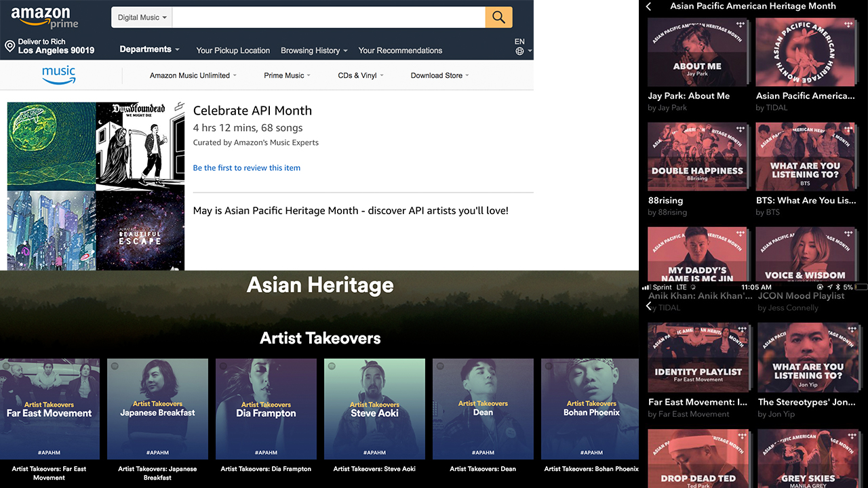Open the Jay Park About Me playlist cover
The height and width of the screenshot is (488, 868).
click(x=697, y=52)
